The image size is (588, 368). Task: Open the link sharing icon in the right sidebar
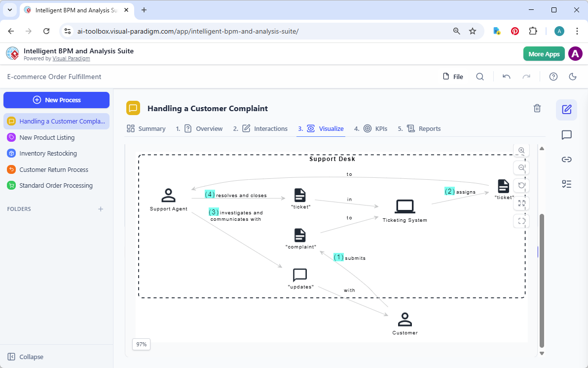[x=566, y=159]
